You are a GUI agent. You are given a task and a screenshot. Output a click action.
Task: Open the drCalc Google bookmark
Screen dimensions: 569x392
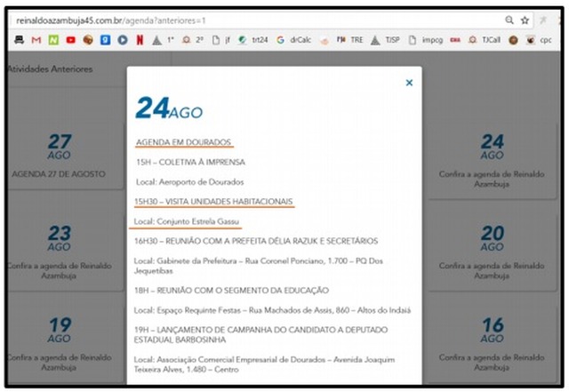pyautogui.click(x=293, y=40)
